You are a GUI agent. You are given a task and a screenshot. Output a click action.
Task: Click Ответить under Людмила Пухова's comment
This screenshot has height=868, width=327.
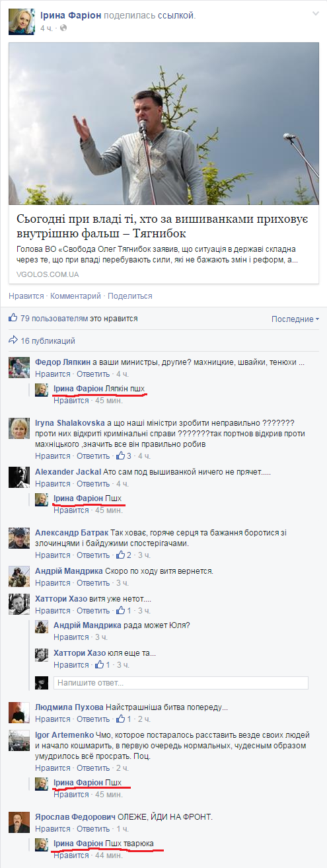pos(93,719)
